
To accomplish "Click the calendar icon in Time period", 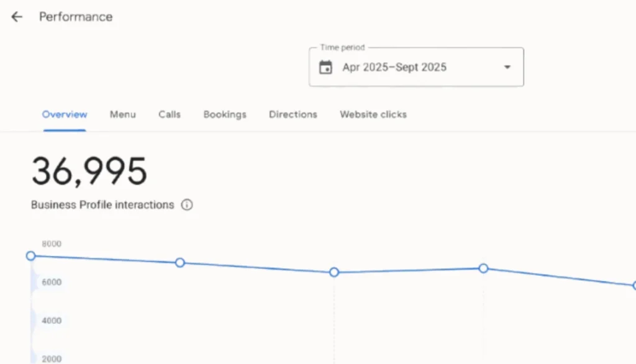I will tap(325, 67).
